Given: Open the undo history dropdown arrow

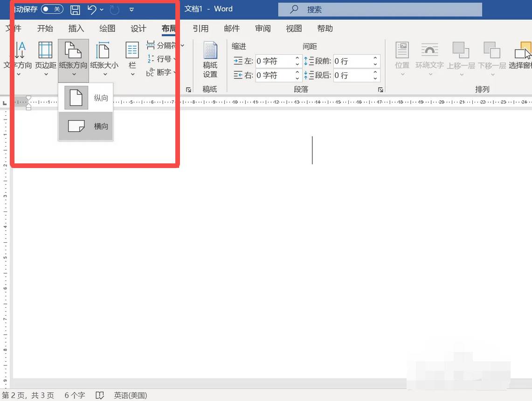Looking at the screenshot, I should point(102,10).
